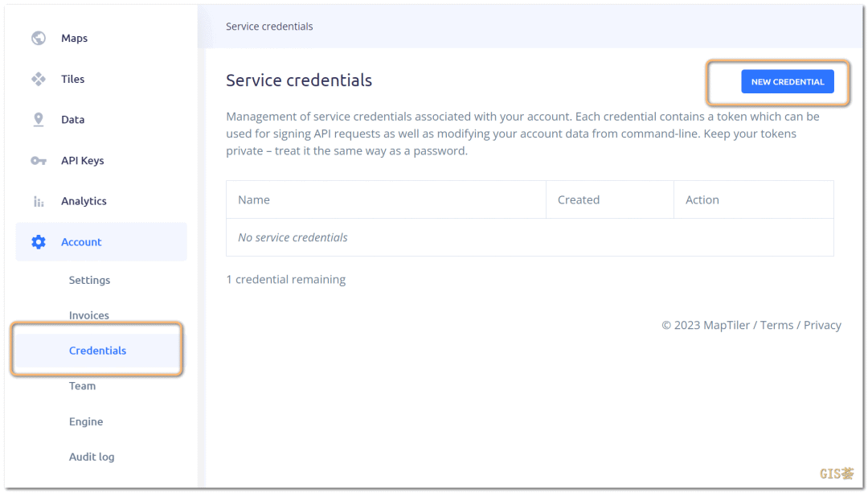Open the Audit log page
The width and height of the screenshot is (868, 493).
[x=92, y=457]
